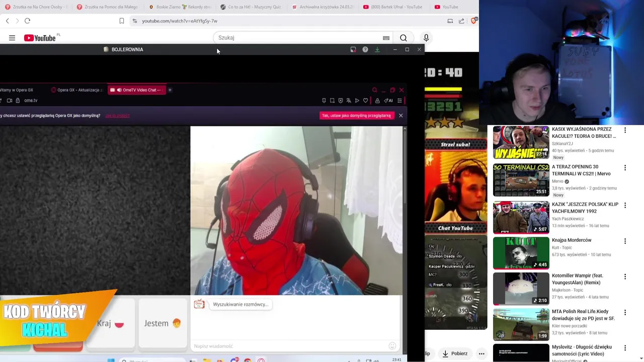Switch to Zrzutka na Na Chore Osoby tab
The image size is (644, 362).
(36, 7)
